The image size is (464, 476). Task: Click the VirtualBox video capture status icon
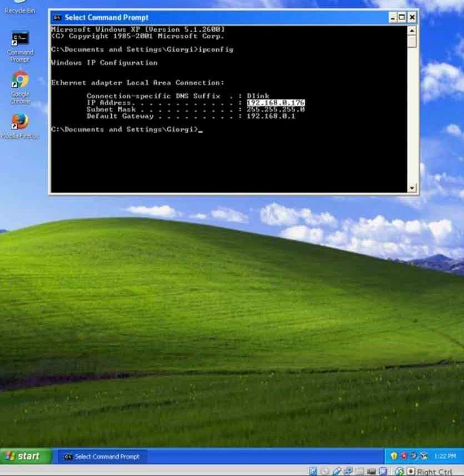click(x=383, y=472)
